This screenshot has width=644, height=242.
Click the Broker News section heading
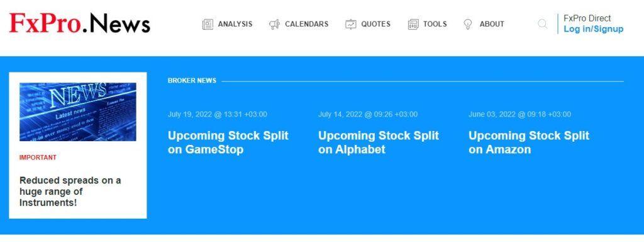[x=192, y=81]
